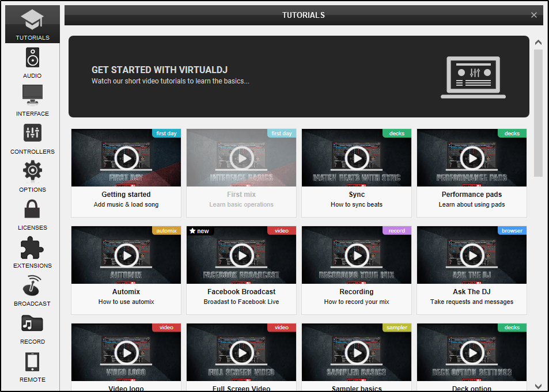Play the Sampler basics tutorial video
The width and height of the screenshot is (549, 392).
point(357,353)
